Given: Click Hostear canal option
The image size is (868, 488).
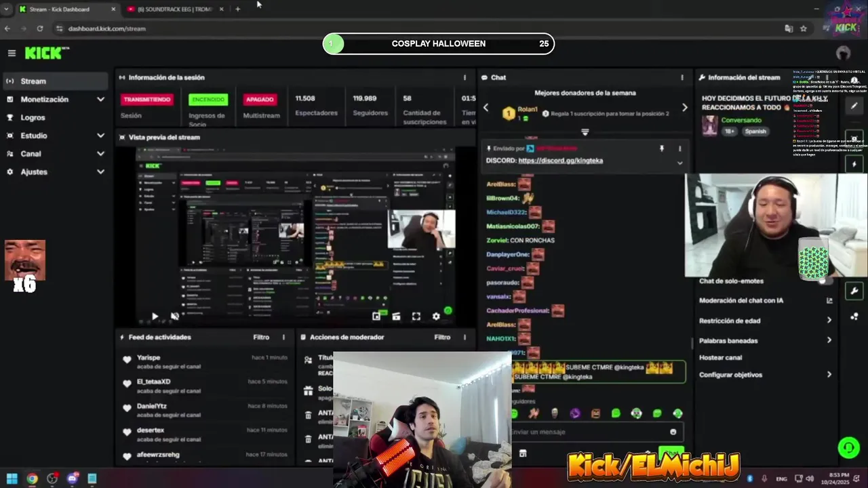Looking at the screenshot, I should pos(720,358).
